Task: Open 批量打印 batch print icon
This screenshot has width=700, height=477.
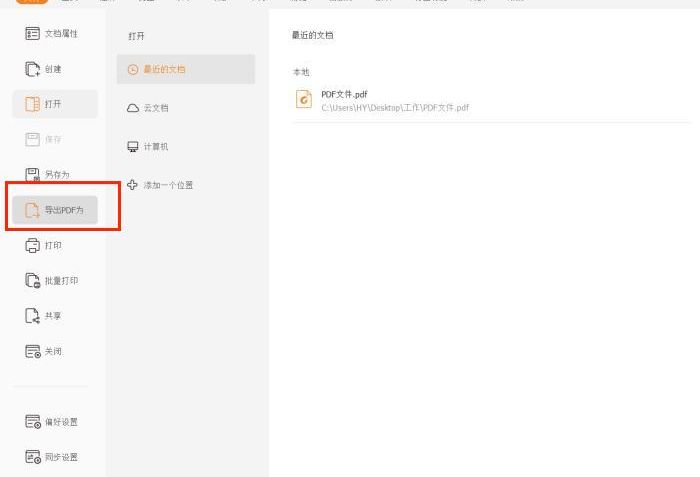Action: 32,281
